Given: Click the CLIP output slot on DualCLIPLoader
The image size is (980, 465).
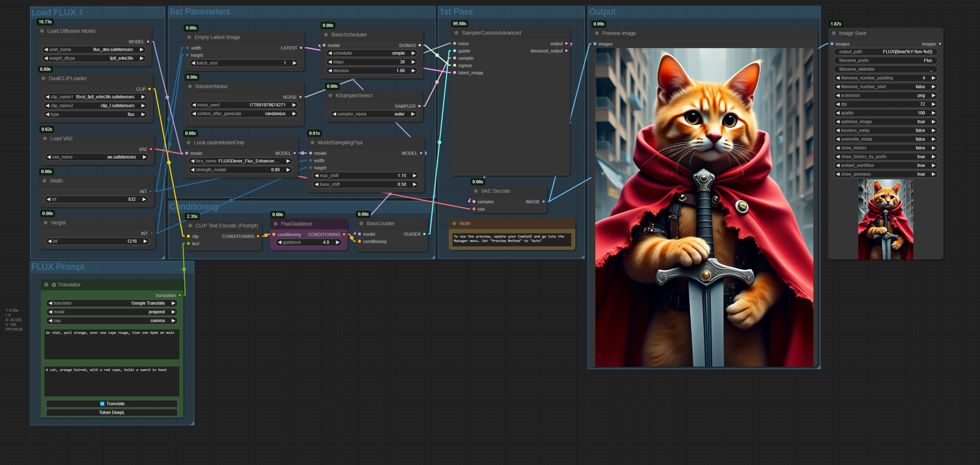Looking at the screenshot, I should 149,89.
